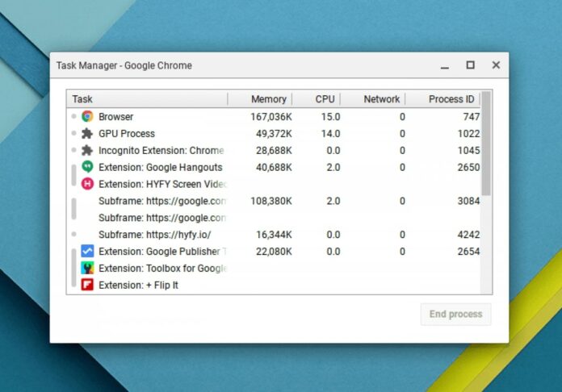Click the HYFY Screen Video icon
This screenshot has width=562, height=392.
(x=87, y=184)
